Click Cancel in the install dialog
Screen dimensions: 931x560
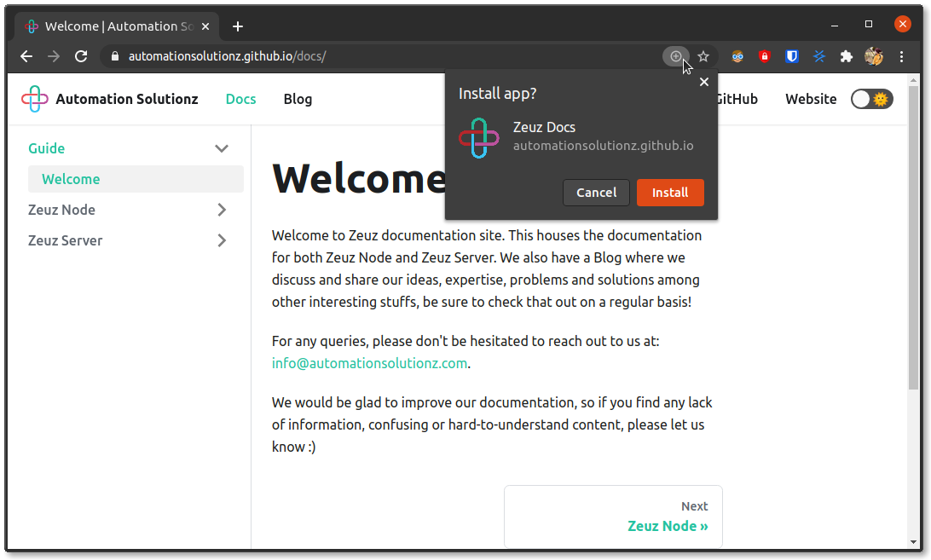pyautogui.click(x=596, y=193)
